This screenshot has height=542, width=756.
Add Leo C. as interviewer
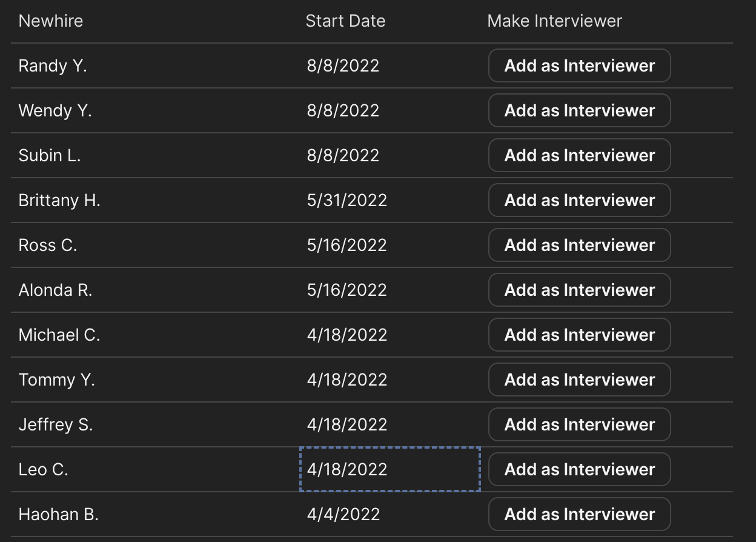tap(579, 469)
